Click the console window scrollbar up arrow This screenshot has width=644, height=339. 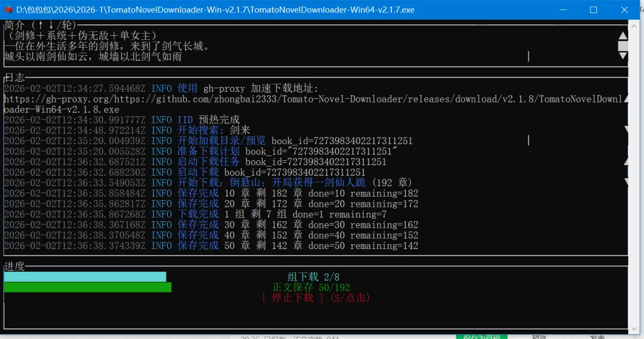point(634,26)
